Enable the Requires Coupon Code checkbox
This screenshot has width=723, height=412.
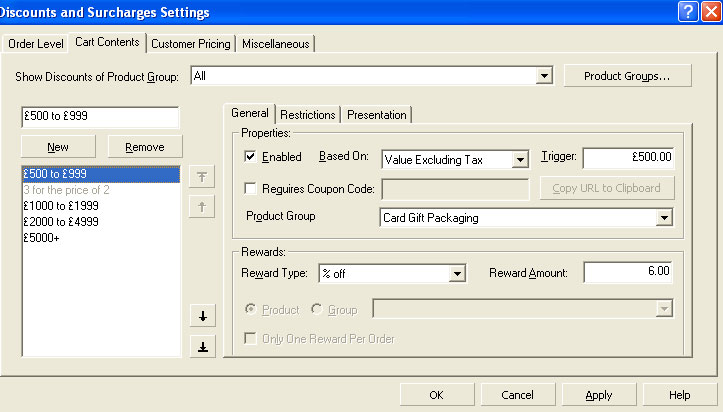pyautogui.click(x=251, y=188)
